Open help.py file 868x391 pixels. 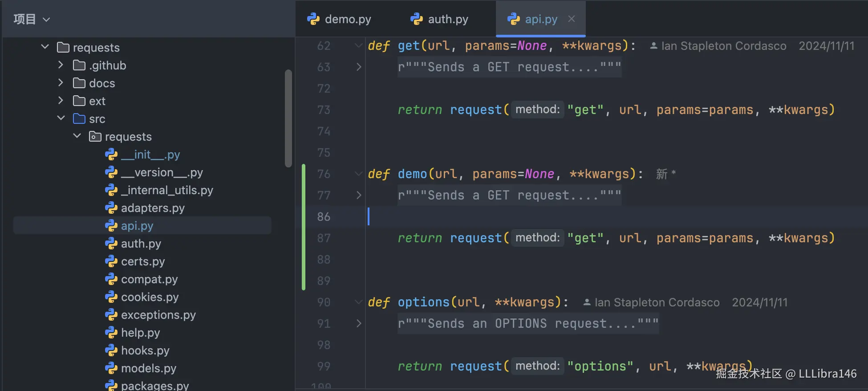point(141,333)
